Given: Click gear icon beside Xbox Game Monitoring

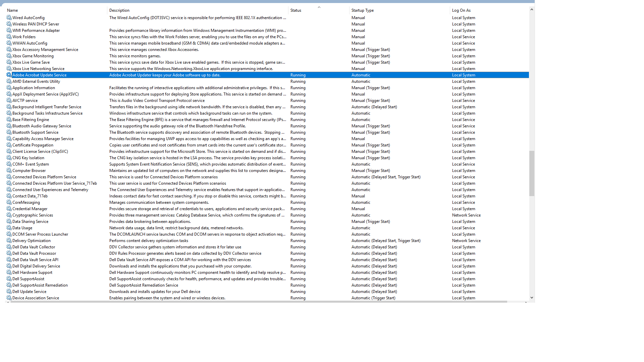Looking at the screenshot, I should 9,56.
